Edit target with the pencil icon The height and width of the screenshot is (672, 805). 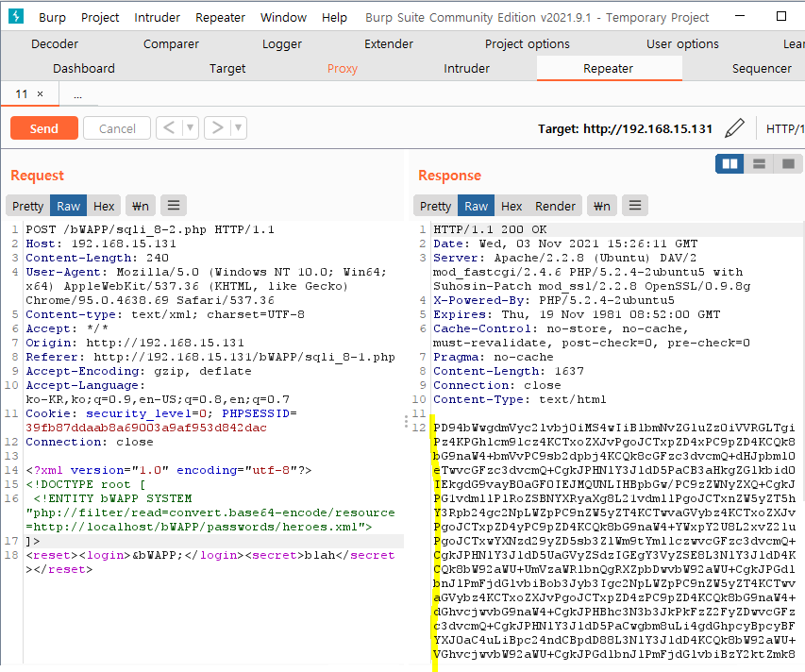[x=734, y=128]
